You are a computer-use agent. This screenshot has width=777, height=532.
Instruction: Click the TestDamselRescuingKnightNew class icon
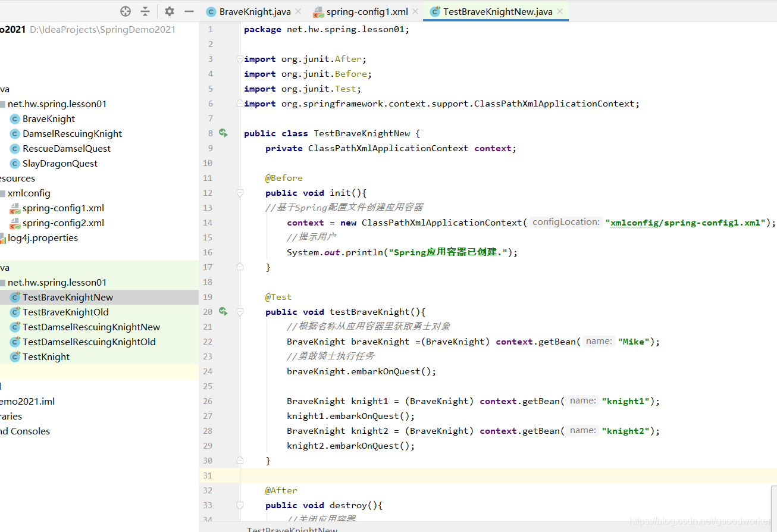15,327
